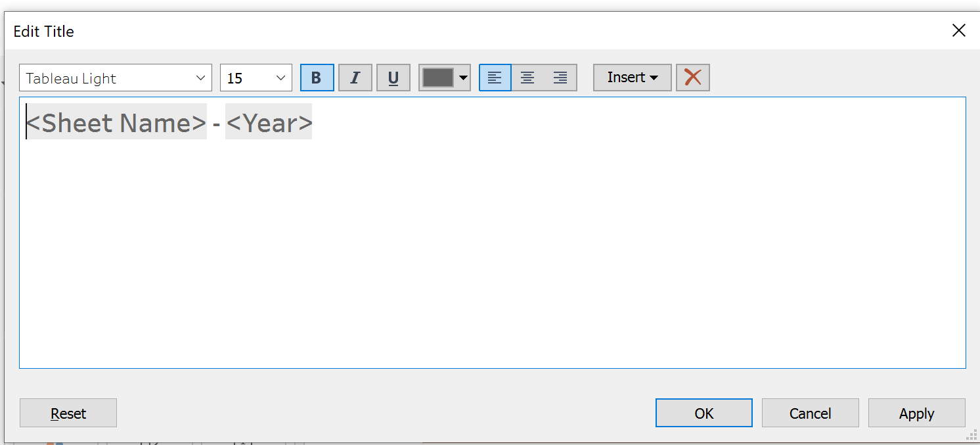The height and width of the screenshot is (445, 980).
Task: Center-align the title text
Action: tap(527, 78)
